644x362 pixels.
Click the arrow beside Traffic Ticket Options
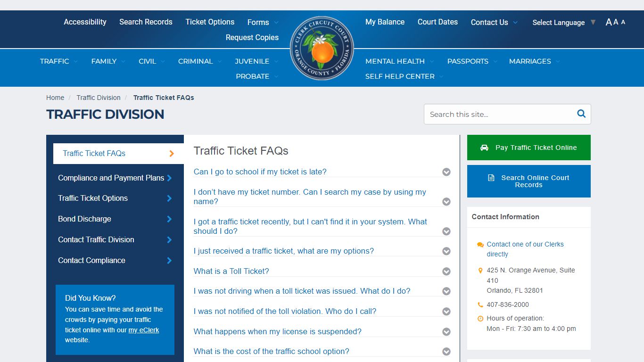[x=169, y=198]
